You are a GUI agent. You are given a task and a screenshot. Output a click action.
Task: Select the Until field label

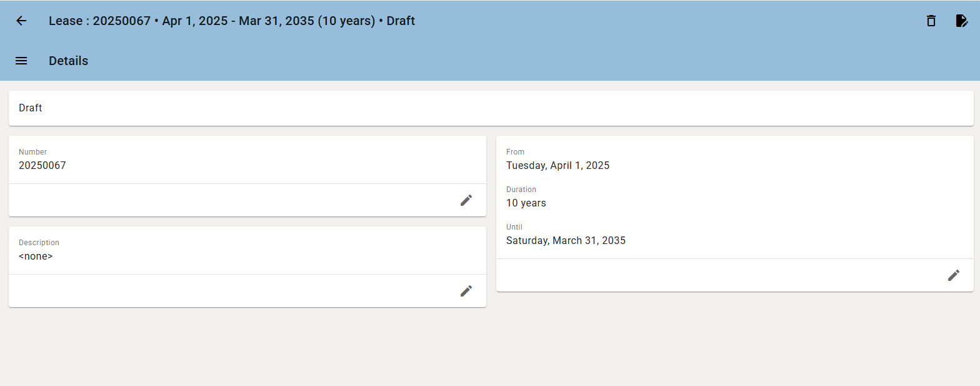[x=514, y=227]
